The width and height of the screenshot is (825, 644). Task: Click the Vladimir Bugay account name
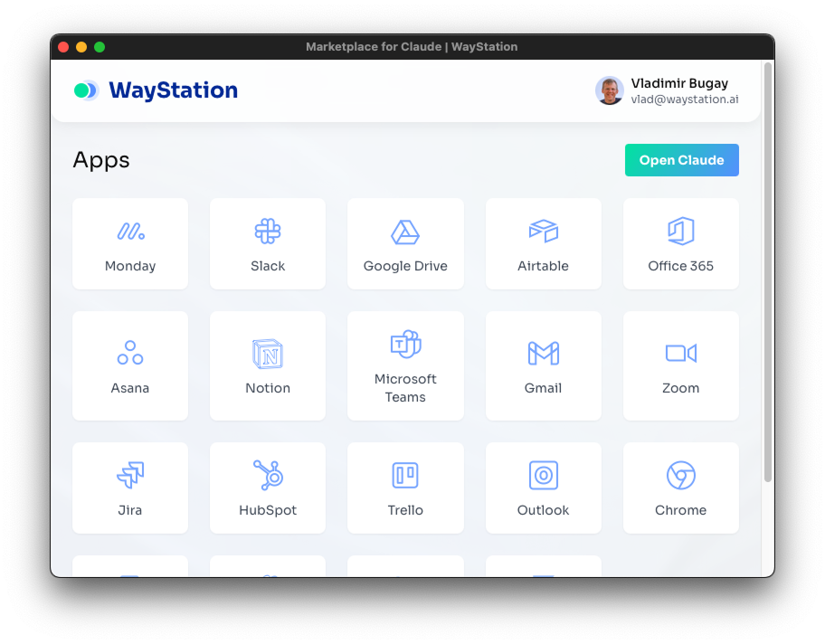click(x=679, y=83)
